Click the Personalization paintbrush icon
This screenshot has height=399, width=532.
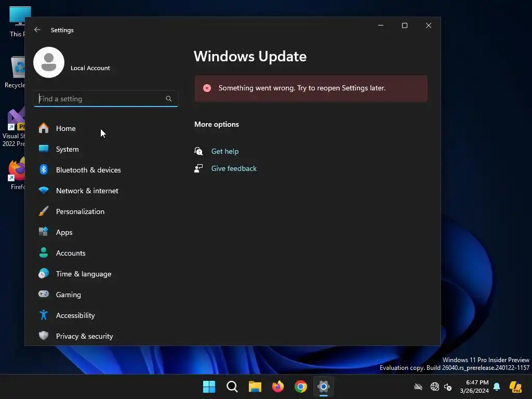click(44, 211)
